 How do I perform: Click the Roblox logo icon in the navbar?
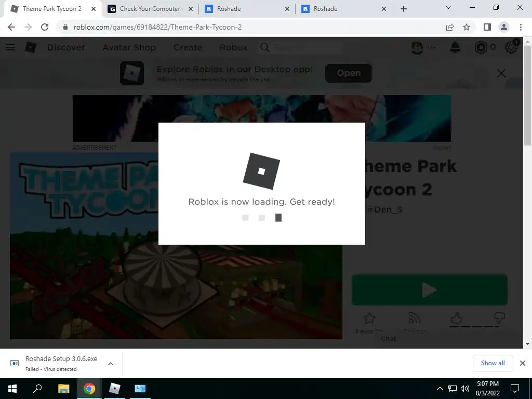[x=31, y=47]
